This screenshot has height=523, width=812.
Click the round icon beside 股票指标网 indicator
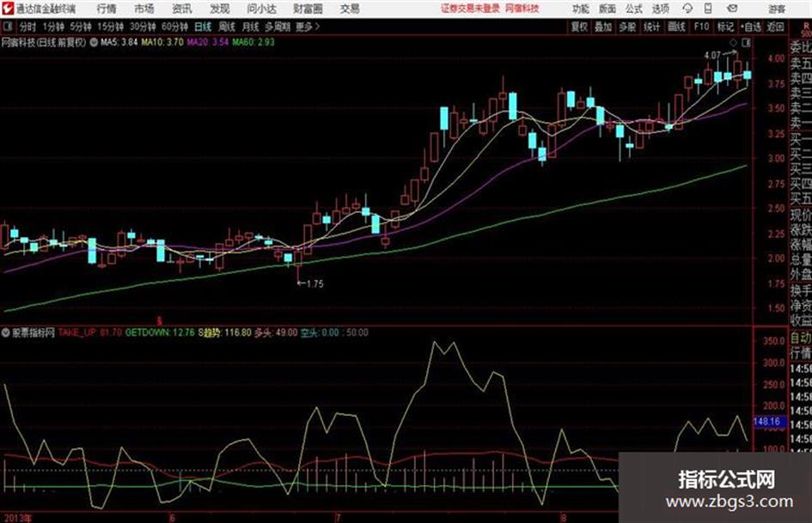(x=6, y=332)
